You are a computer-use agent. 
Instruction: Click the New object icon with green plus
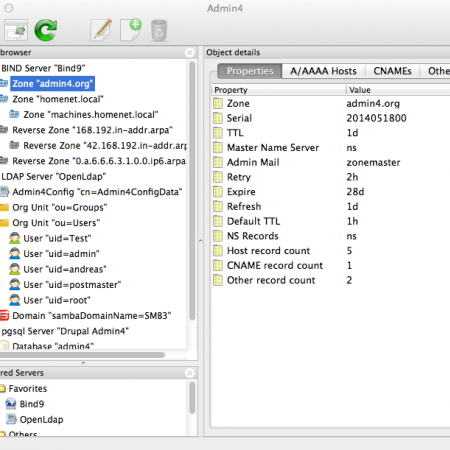coord(131,30)
